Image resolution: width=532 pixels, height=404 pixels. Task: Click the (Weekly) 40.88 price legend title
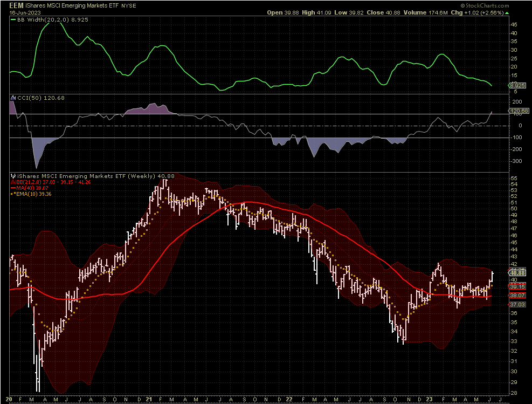coord(96,176)
